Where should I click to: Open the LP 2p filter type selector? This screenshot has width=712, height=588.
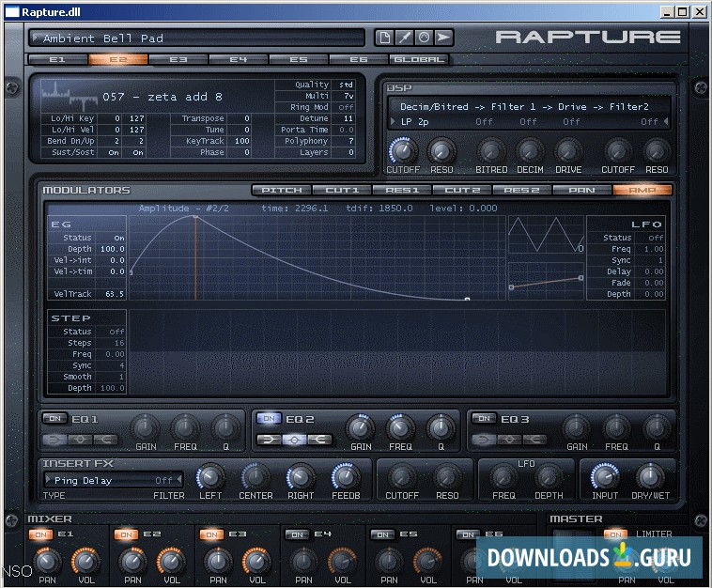click(x=415, y=122)
